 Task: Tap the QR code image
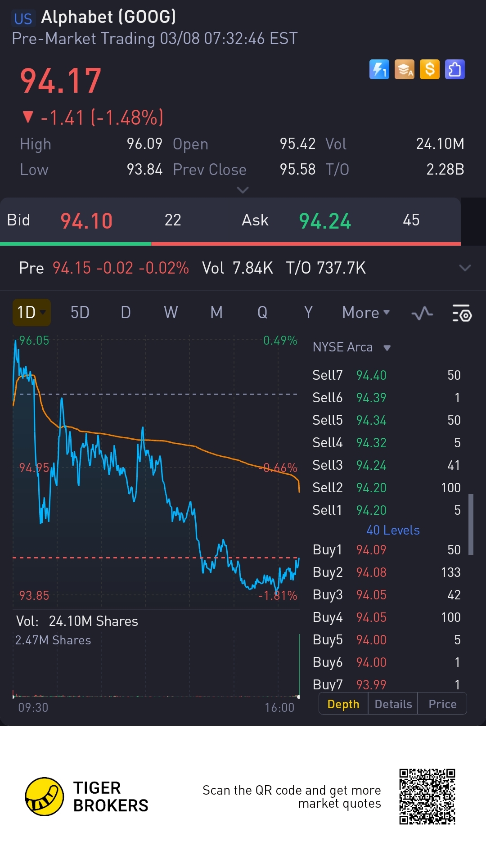point(427,797)
